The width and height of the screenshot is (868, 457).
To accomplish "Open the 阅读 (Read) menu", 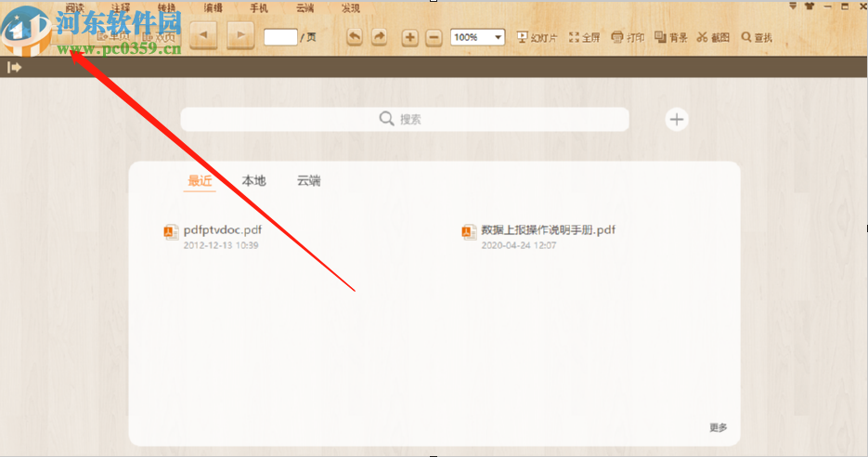I will tap(75, 7).
